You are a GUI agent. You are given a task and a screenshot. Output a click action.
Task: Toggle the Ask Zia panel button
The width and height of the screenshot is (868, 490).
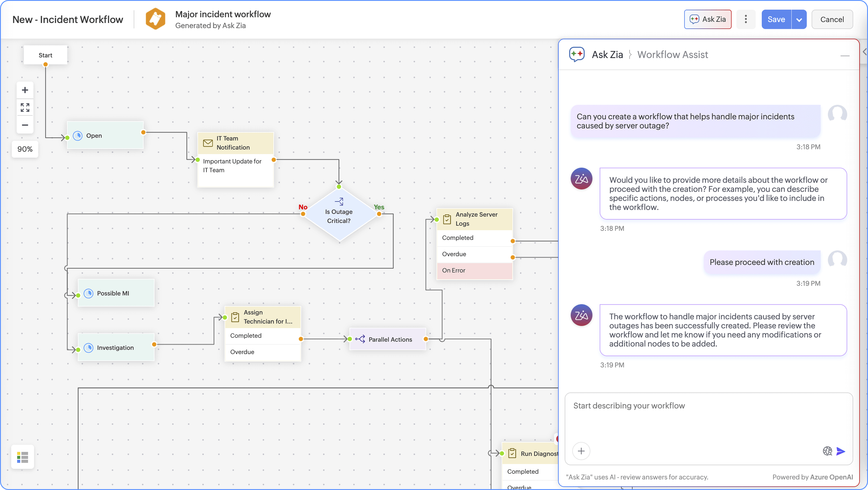tap(708, 19)
